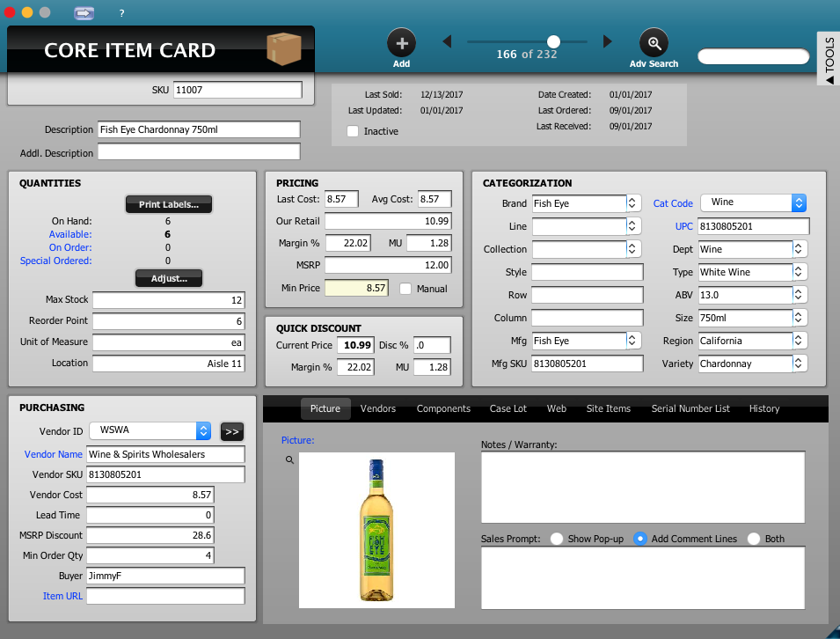The width and height of the screenshot is (840, 639).
Task: Go to previous record arrow
Action: (x=447, y=41)
